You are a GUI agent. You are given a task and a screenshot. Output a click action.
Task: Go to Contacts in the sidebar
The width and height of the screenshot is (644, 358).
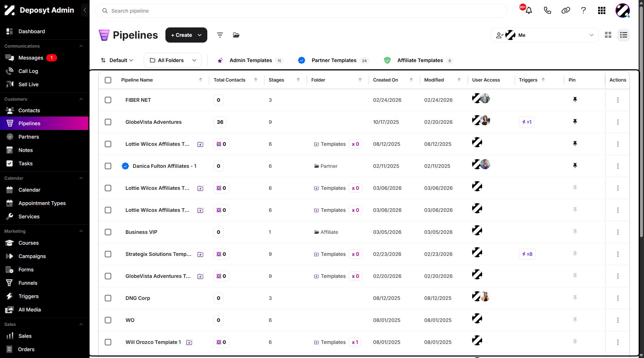29,110
